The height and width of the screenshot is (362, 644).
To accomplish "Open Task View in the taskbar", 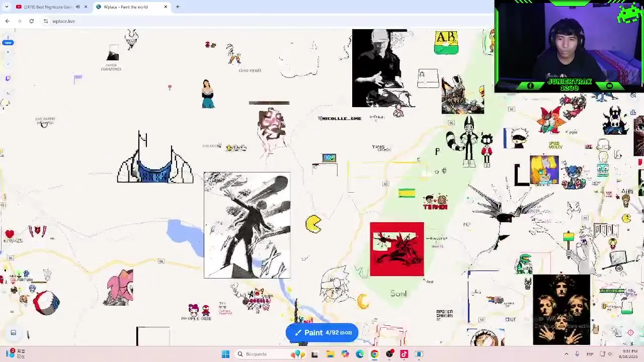I will [x=314, y=354].
